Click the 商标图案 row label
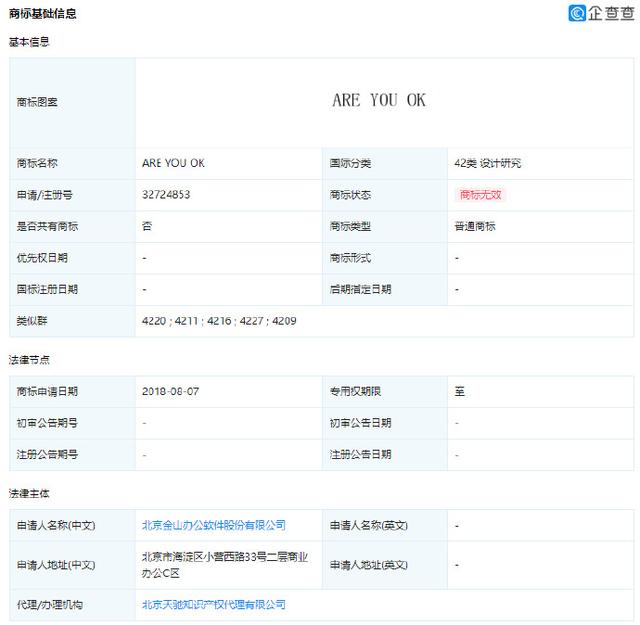The image size is (640, 625). tap(38, 101)
